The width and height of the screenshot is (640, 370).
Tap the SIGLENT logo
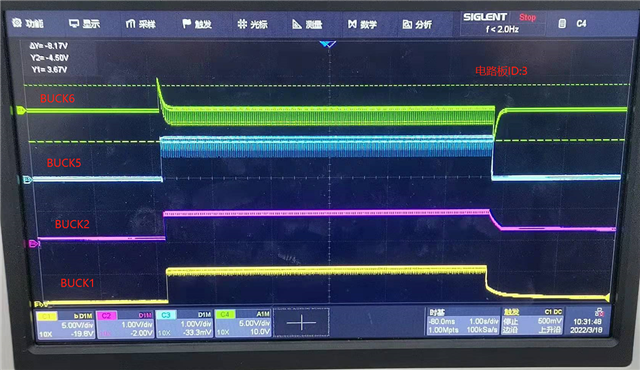[x=485, y=17]
